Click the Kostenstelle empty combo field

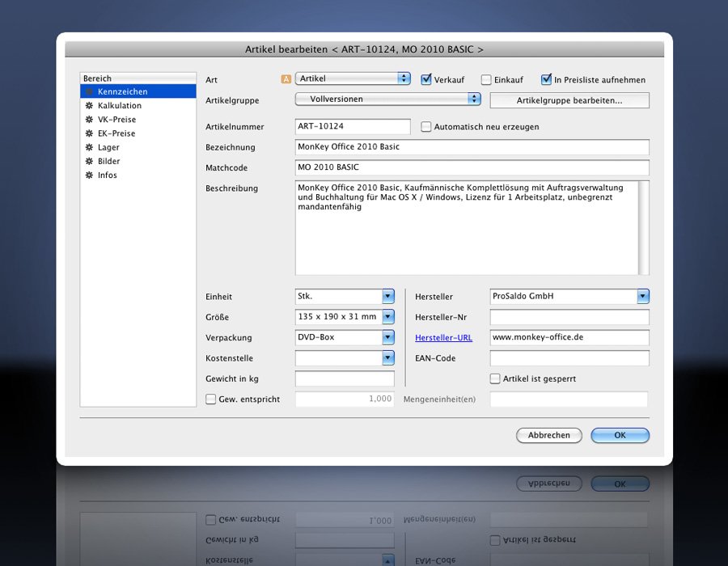(339, 357)
